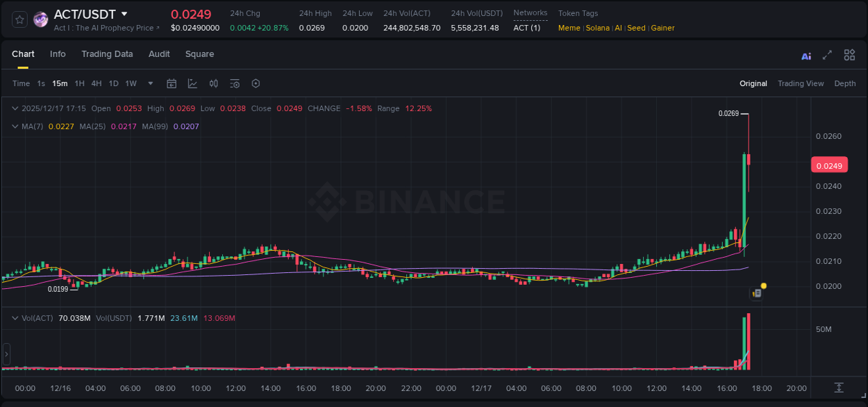Open the ACT/USDT pair dropdown
The height and width of the screenshot is (407, 868).
pyautogui.click(x=124, y=14)
